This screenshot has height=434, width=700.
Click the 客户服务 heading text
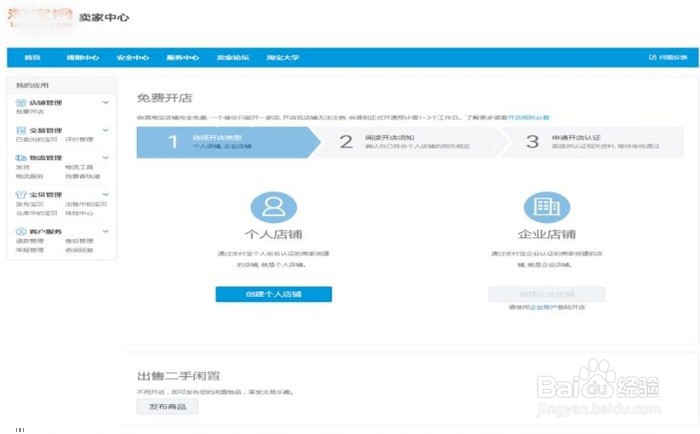46,231
